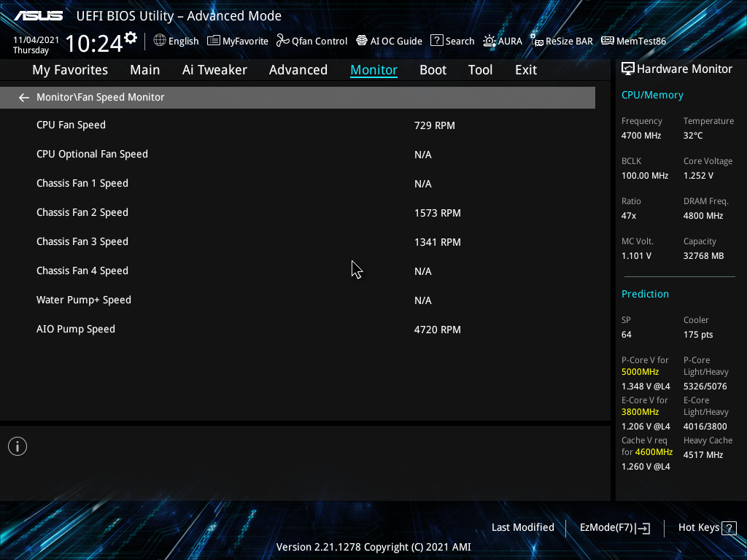
Task: Toggle the ReSize BAR icon
Action: coord(537,41)
